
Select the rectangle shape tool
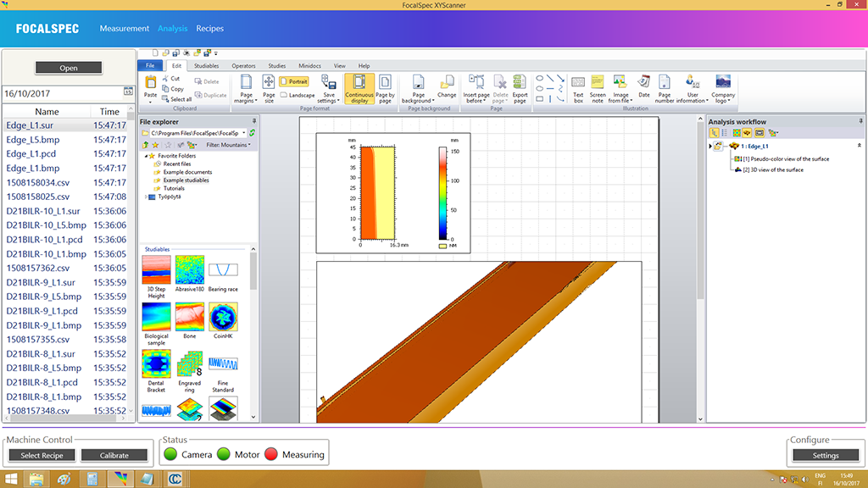point(540,99)
